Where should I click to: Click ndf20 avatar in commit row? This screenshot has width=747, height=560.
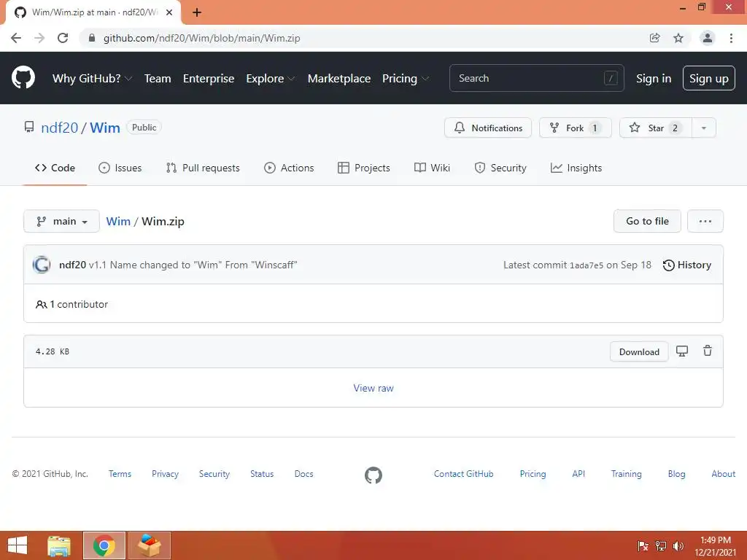pyautogui.click(x=42, y=265)
